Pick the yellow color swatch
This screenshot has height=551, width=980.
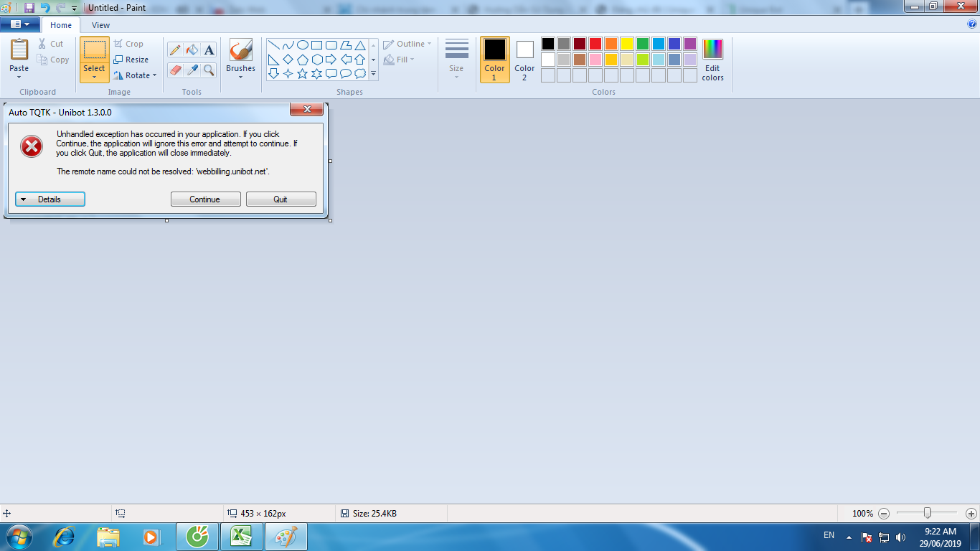tap(627, 44)
